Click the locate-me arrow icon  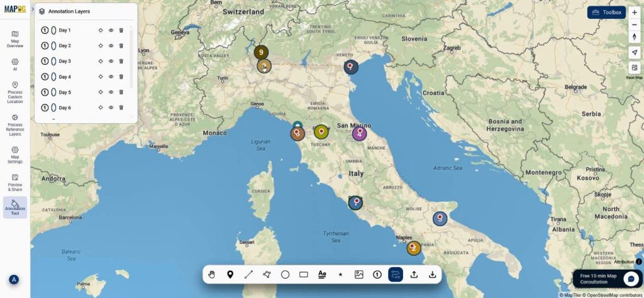(634, 52)
